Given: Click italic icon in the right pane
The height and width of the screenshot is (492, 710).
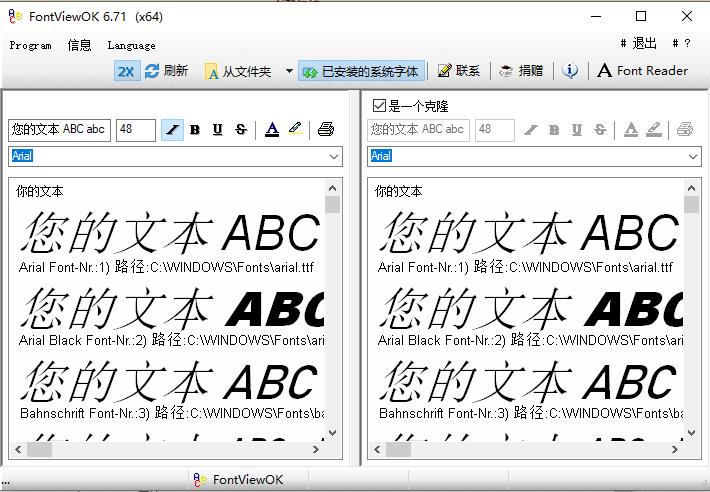Looking at the screenshot, I should click(x=531, y=130).
